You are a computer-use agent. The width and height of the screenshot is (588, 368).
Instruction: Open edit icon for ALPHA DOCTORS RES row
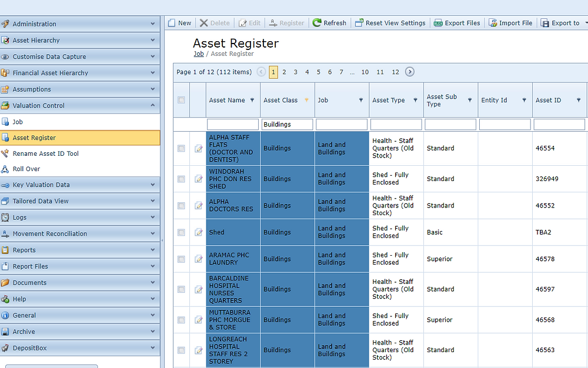[x=198, y=206]
